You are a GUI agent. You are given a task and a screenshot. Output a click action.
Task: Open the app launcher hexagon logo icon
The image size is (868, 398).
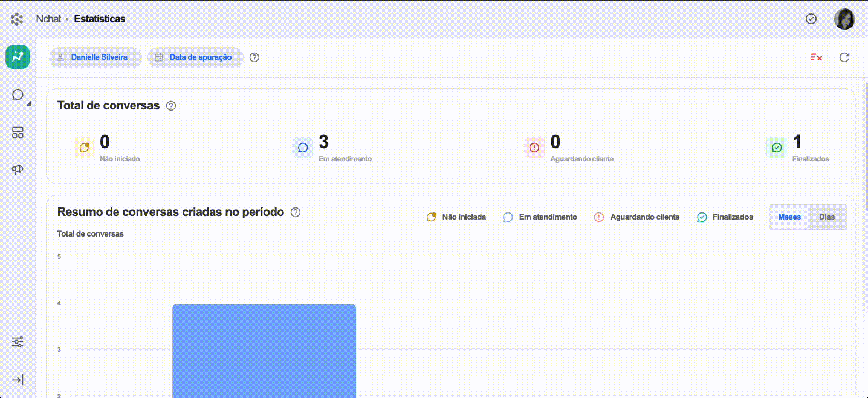(x=17, y=19)
